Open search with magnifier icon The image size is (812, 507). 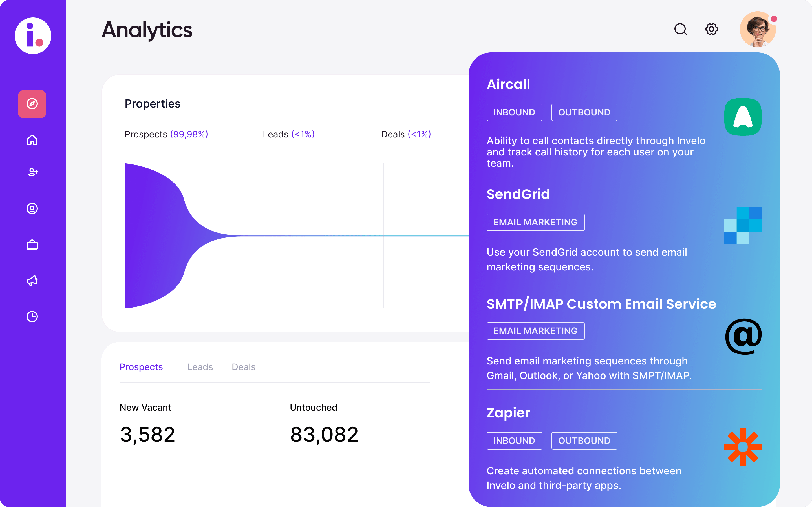pyautogui.click(x=680, y=29)
